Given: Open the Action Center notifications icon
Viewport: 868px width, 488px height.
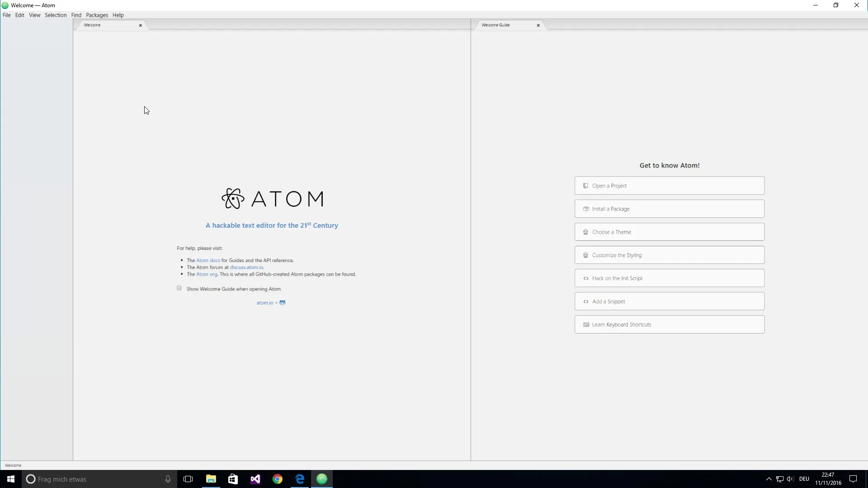Looking at the screenshot, I should 853,479.
